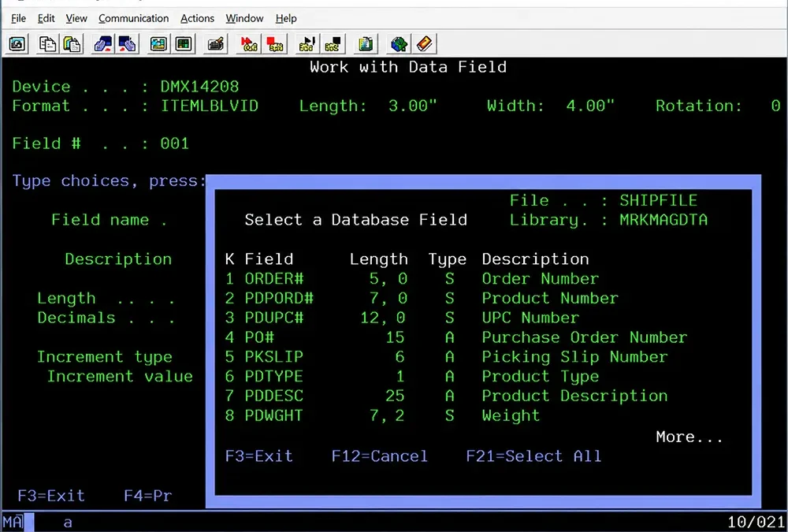Viewport: 788px width, 532px height.
Task: Click F12=Cancel in the popup window
Action: coord(380,456)
